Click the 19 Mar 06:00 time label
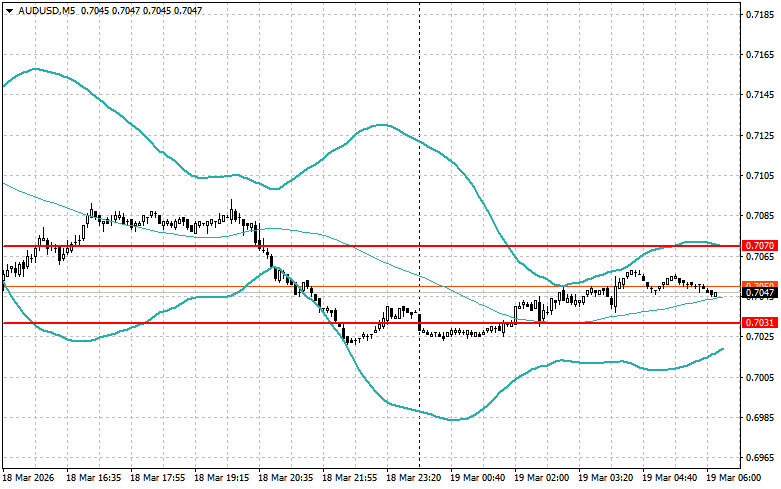781x489 pixels. (x=734, y=478)
